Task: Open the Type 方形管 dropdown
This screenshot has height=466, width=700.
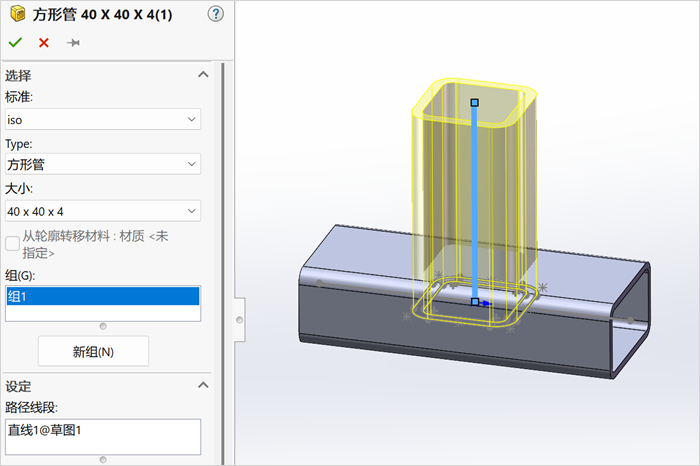Action: tap(103, 164)
